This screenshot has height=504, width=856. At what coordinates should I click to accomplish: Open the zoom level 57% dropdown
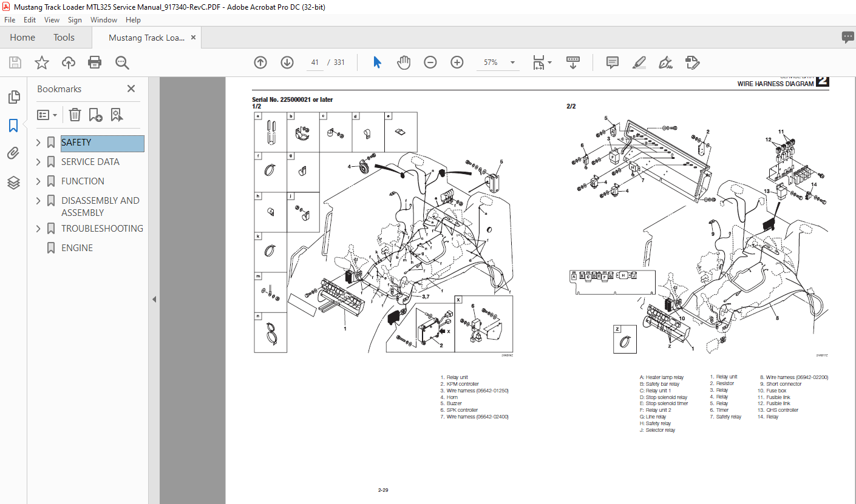[512, 62]
